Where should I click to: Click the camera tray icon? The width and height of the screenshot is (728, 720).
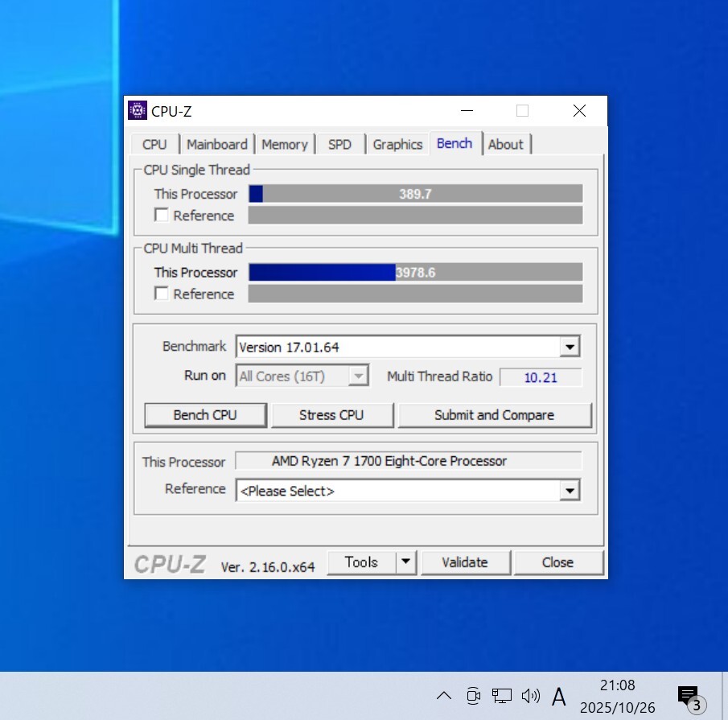click(x=473, y=696)
